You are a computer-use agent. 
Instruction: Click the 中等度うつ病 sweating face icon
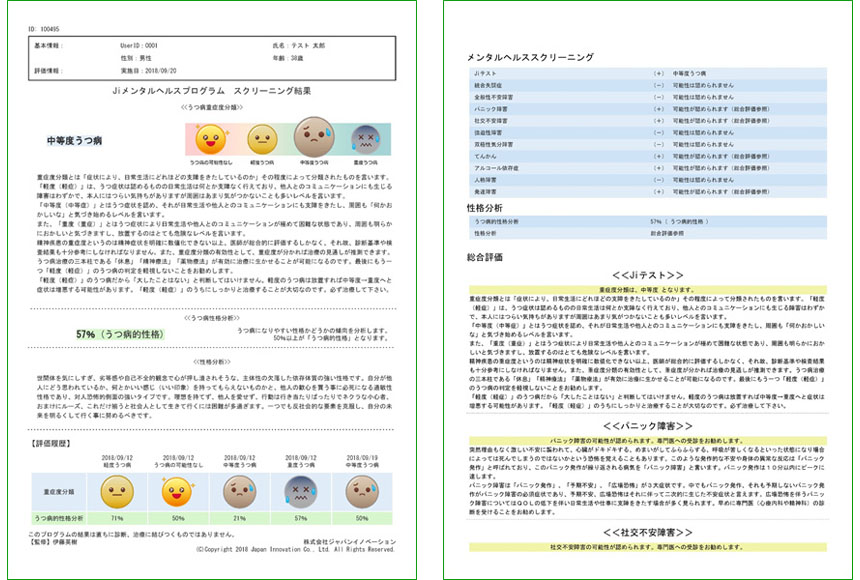point(312,135)
